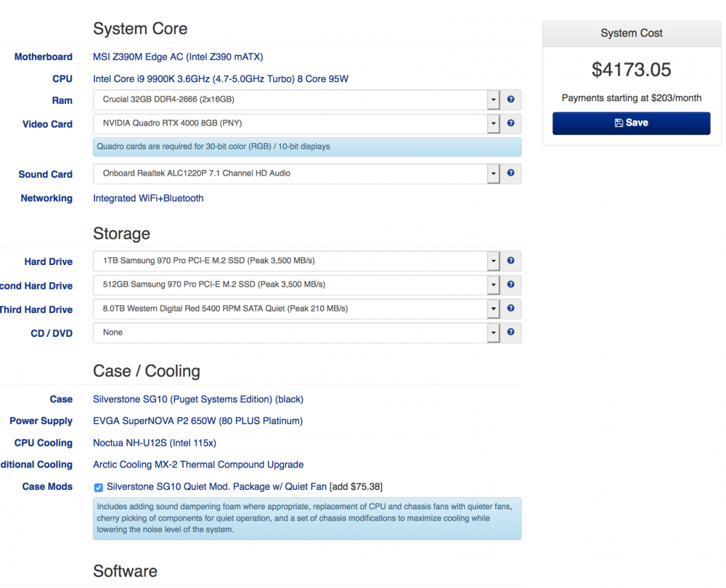Expand the Second Hard Drive dropdown arrow
This screenshot has height=588, width=726.
pyautogui.click(x=494, y=285)
